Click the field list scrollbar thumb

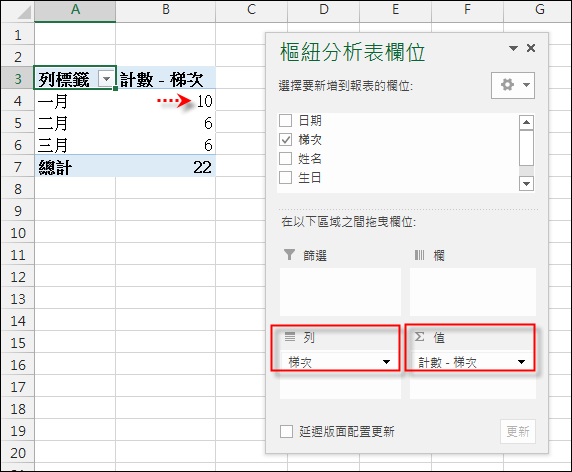pyautogui.click(x=526, y=148)
